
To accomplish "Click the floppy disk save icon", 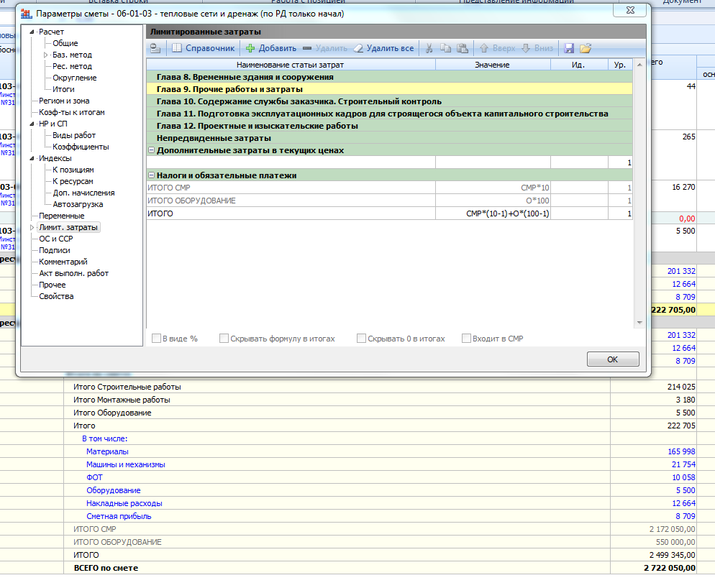I will tap(569, 48).
